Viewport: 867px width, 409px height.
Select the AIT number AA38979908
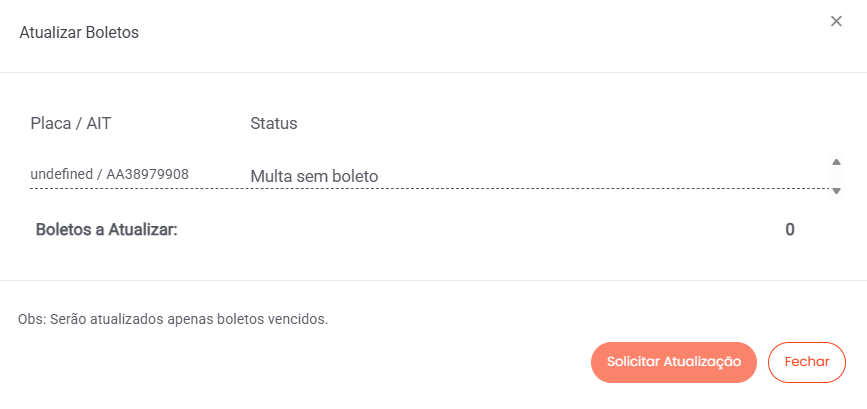(147, 175)
